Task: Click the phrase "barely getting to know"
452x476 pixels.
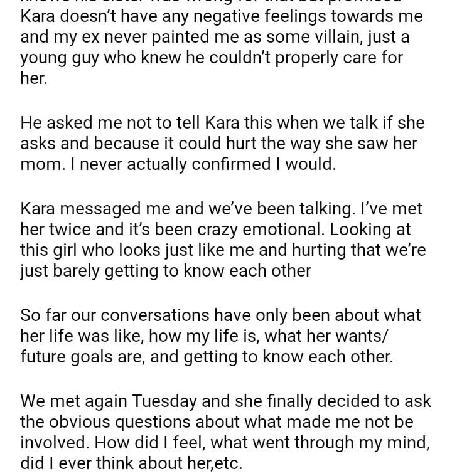Action: click(x=132, y=272)
